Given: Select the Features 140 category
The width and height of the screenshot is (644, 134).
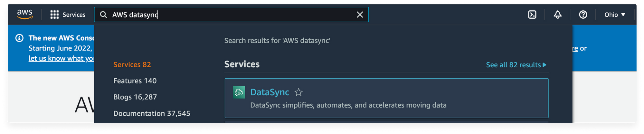Looking at the screenshot, I should point(135,81).
